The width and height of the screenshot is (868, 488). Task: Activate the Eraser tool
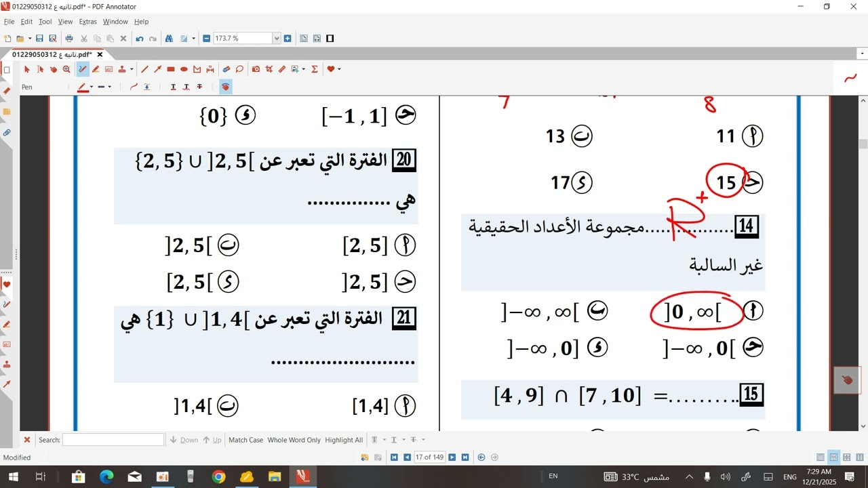(226, 69)
